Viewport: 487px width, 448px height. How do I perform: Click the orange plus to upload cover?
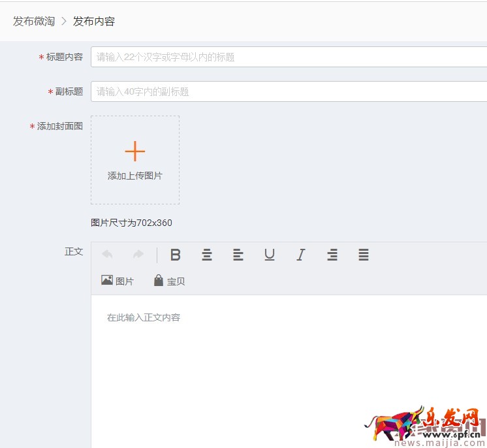pyautogui.click(x=135, y=152)
